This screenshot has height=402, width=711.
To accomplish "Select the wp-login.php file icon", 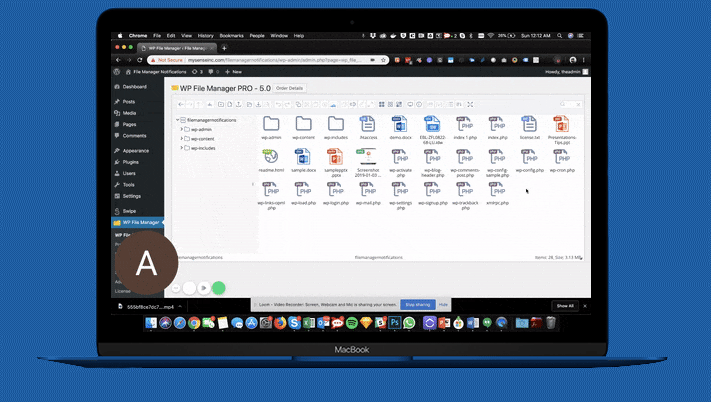I will click(336, 189).
